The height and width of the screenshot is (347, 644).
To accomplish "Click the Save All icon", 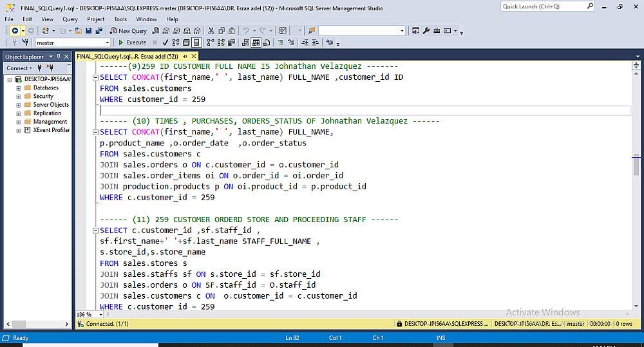I will (x=99, y=31).
